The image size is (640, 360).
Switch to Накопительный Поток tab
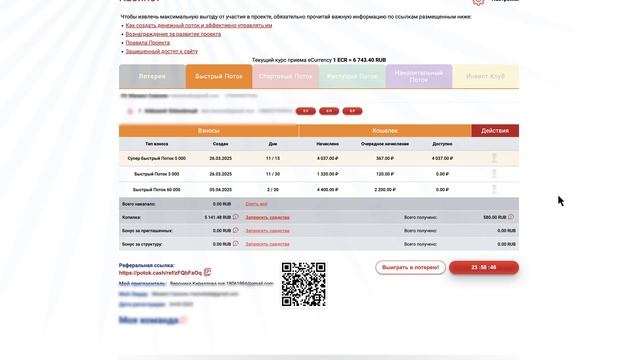tap(419, 76)
